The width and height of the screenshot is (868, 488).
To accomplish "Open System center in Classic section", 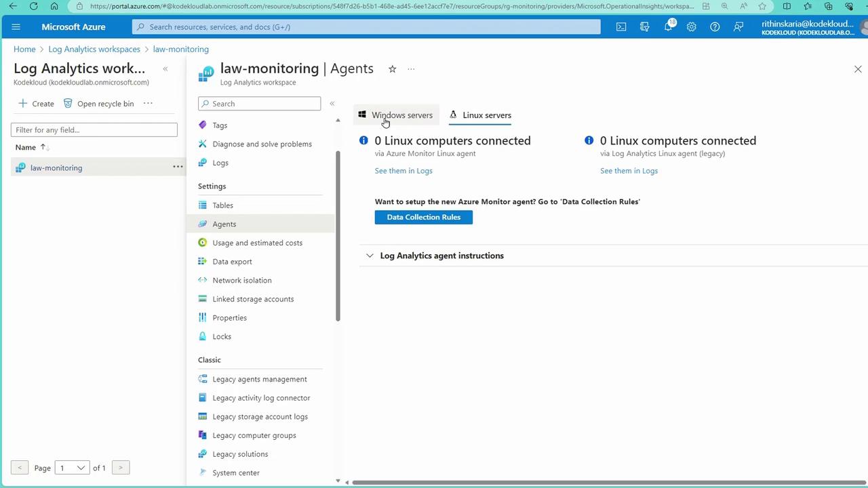I will tap(235, 473).
